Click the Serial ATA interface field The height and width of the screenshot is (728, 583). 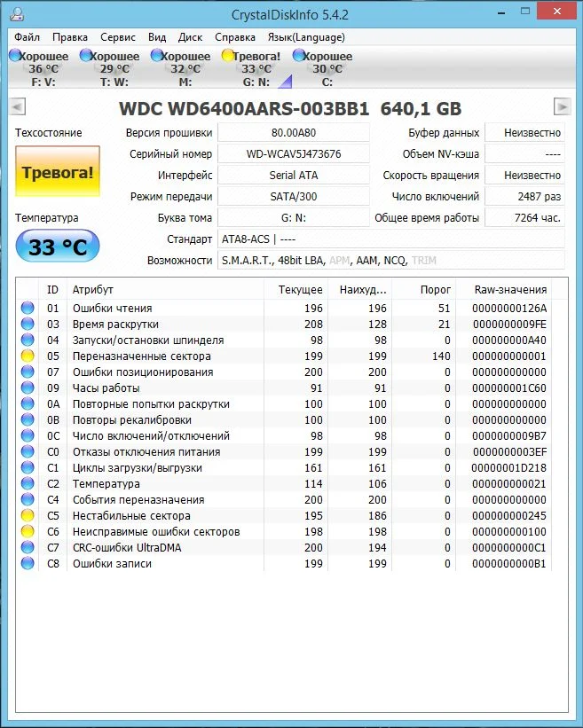click(294, 176)
